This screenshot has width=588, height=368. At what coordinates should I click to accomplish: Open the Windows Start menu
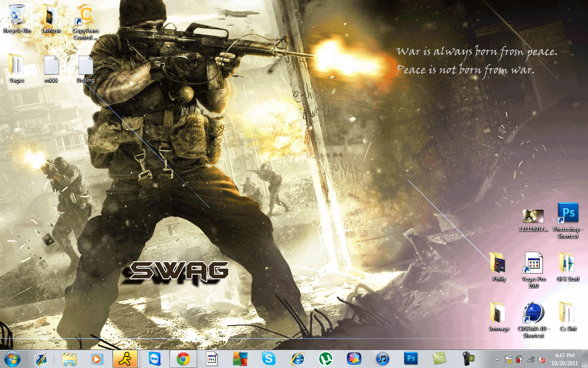click(12, 359)
